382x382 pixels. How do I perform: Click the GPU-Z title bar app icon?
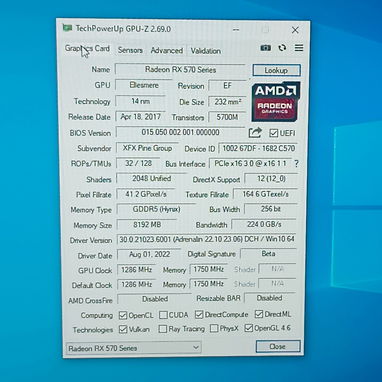67,28
